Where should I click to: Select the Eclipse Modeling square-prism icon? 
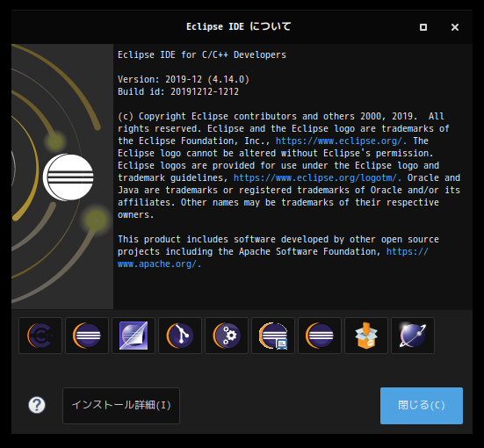(x=134, y=336)
